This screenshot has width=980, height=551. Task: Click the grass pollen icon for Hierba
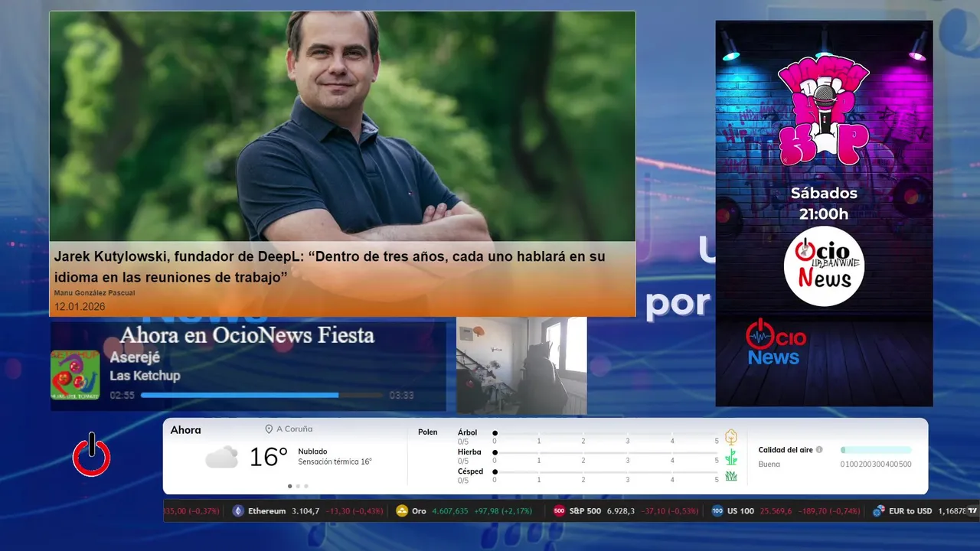731,457
